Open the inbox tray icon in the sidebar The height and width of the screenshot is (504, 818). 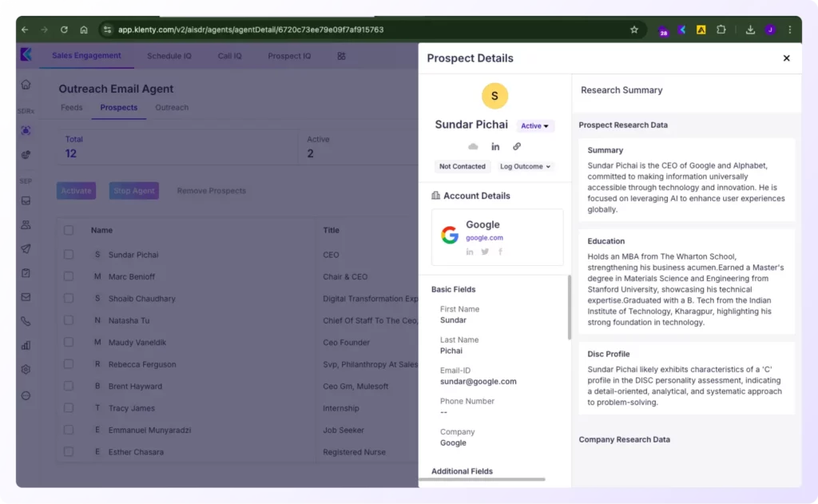(26, 200)
